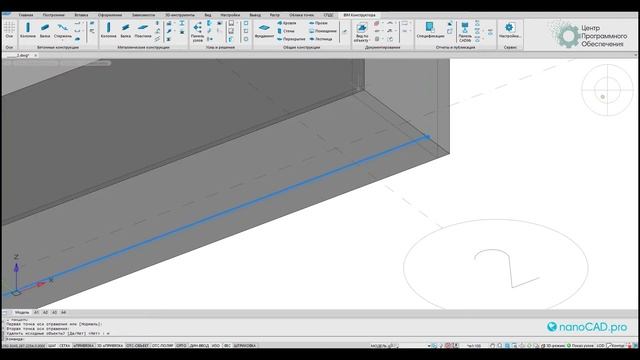
Task: Close the 2.dwg document tab
Action: click(36, 55)
